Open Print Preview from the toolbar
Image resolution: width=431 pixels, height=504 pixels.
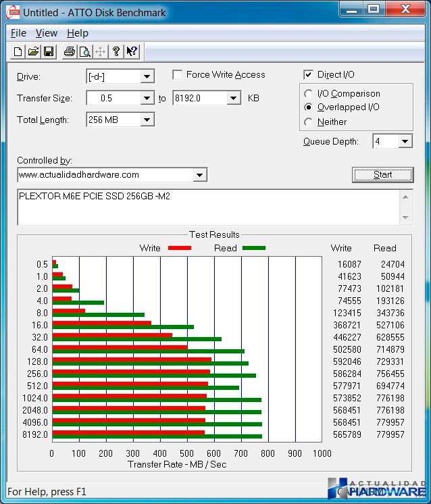tap(85, 51)
